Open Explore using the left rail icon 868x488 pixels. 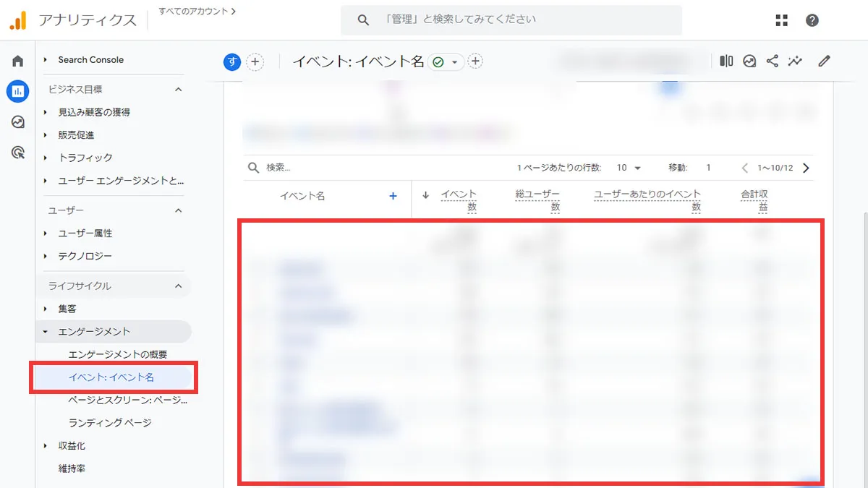pos(17,121)
